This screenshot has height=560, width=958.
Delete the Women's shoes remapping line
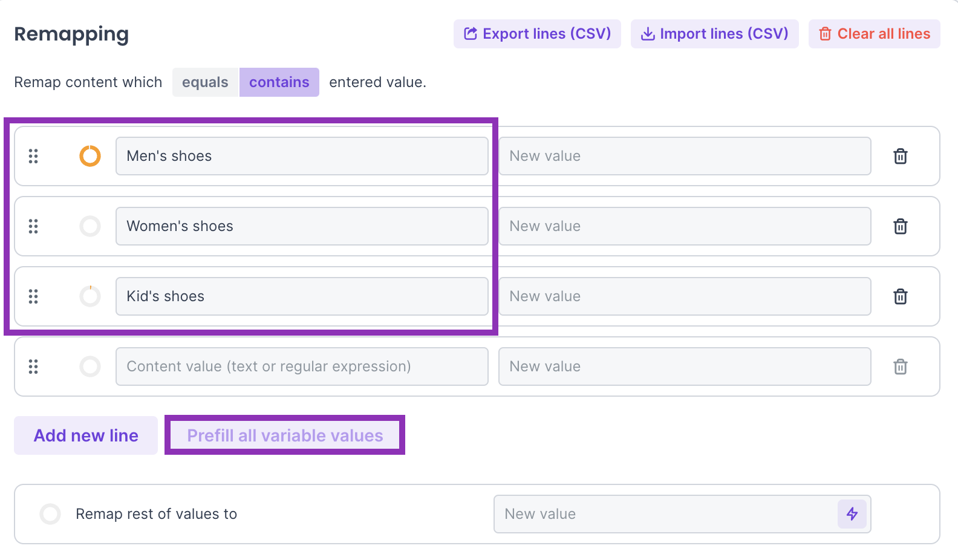click(x=901, y=226)
